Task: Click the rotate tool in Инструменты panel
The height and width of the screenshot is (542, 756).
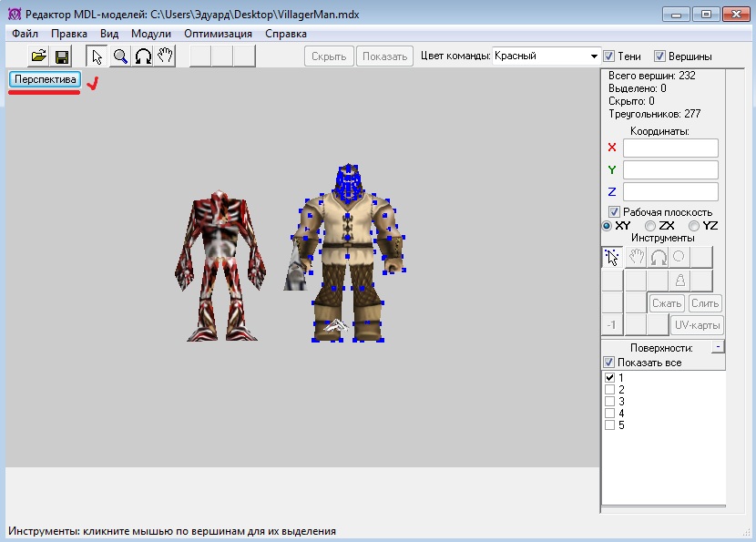Action: 657,257
